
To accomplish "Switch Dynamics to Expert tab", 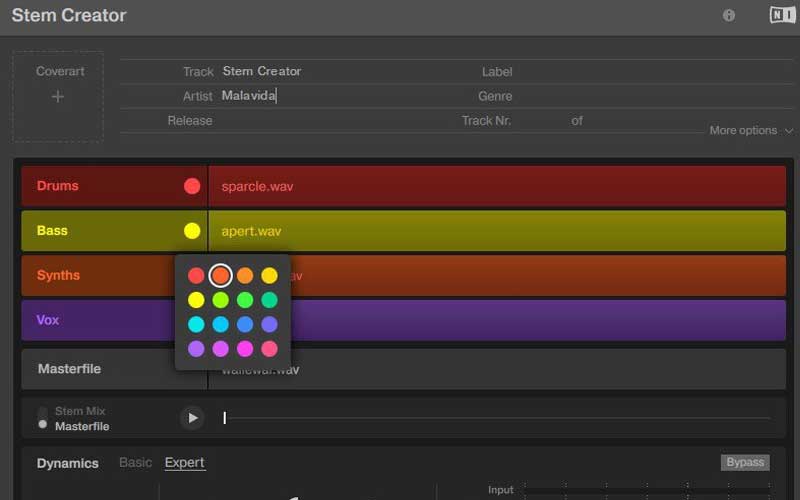I will 185,463.
